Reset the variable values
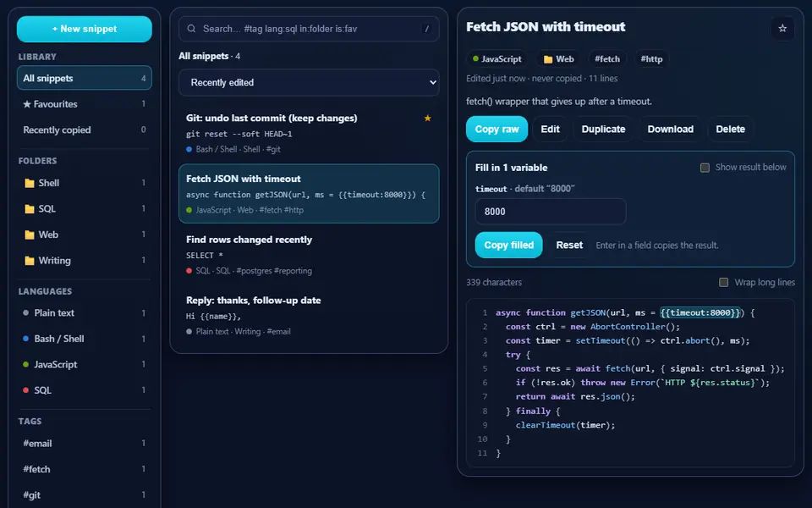This screenshot has width=812, height=508. click(569, 246)
